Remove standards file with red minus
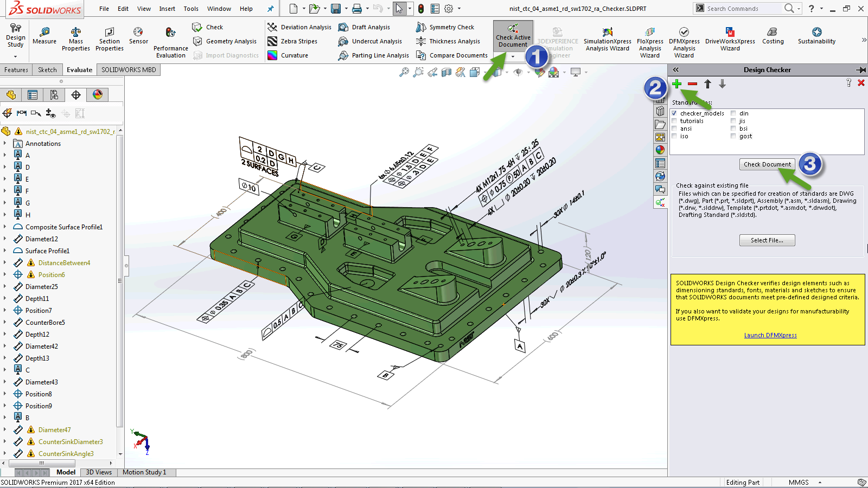The width and height of the screenshot is (868, 488). pos(692,84)
